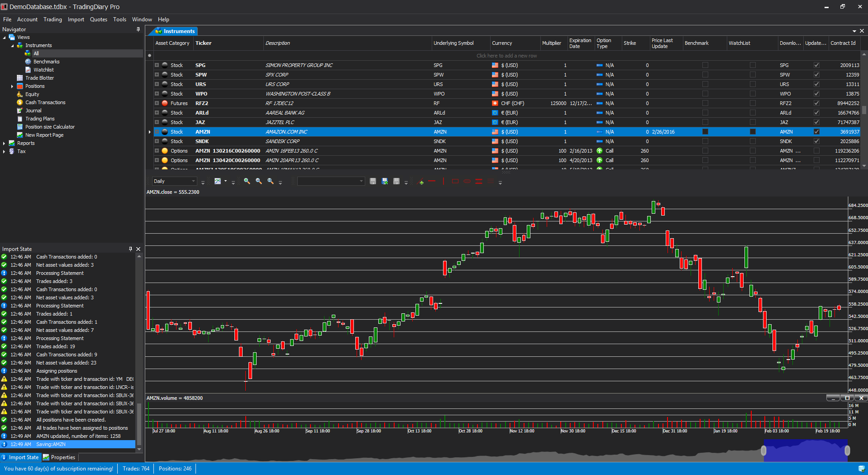The width and height of the screenshot is (868, 475).
Task: Click the Trades: 764 status bar item
Action: pos(135,468)
